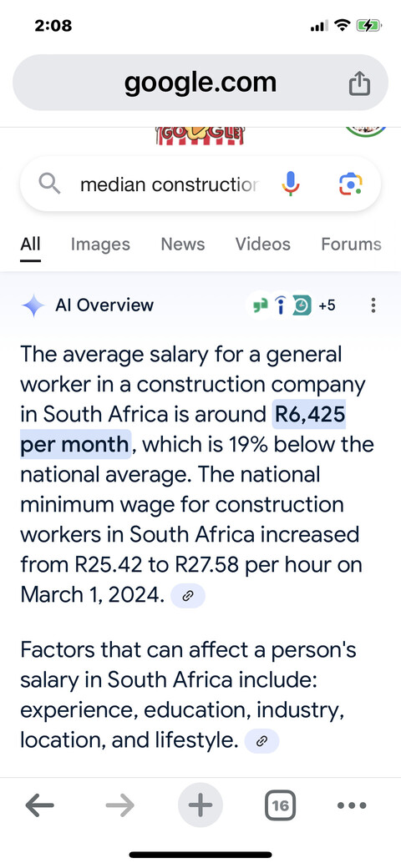Open source link after lifestyle sentence
401x868 pixels.
pos(261,742)
